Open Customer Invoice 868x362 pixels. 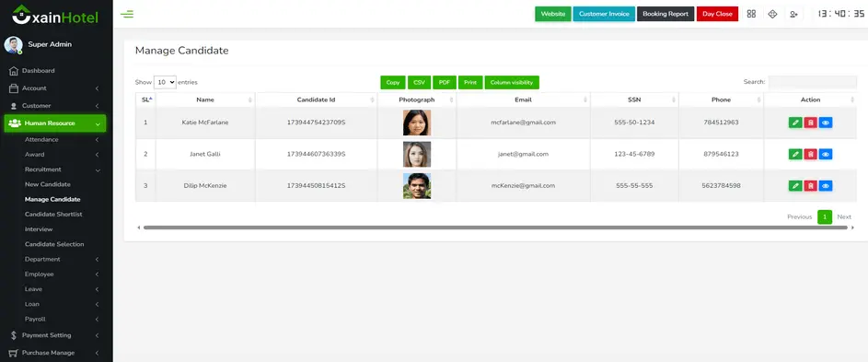click(604, 14)
